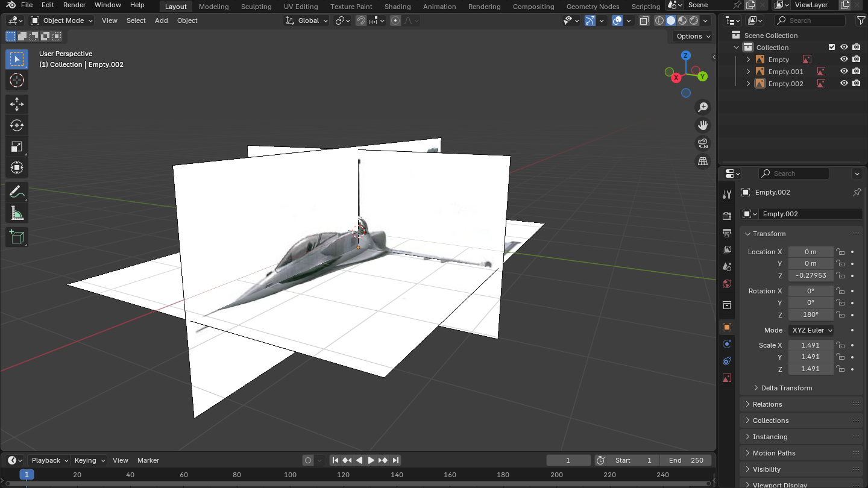The width and height of the screenshot is (868, 488).
Task: Select the Annotate tool
Action: tap(17, 192)
